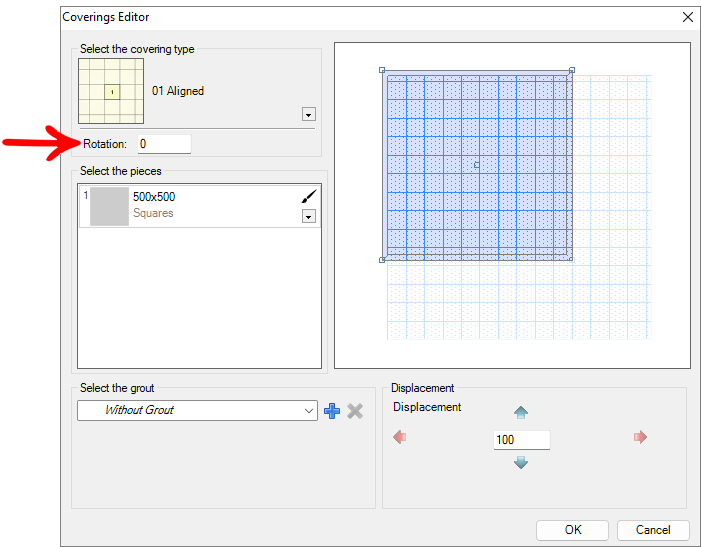The image size is (701, 547).
Task: Click the center handle of the preview area
Action: (x=477, y=165)
